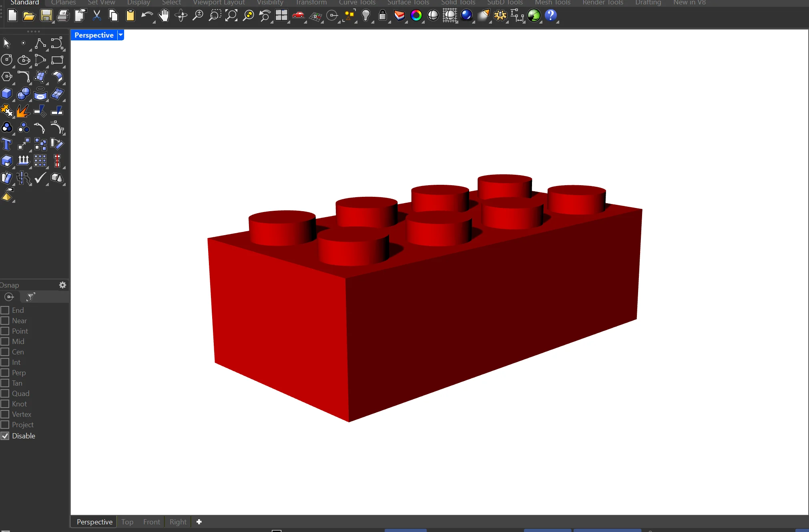809x532 pixels.
Task: Uncheck the Disable osnap checkbox
Action: [5, 436]
